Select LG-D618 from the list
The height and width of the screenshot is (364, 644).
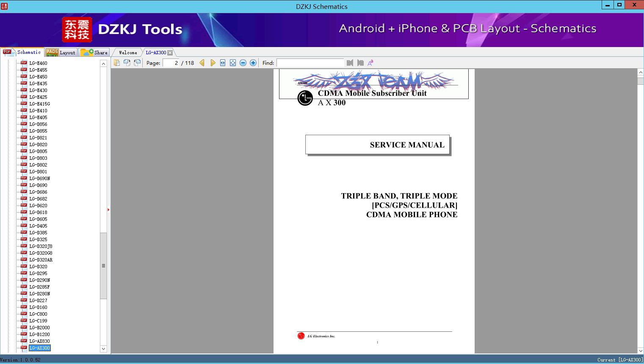pyautogui.click(x=38, y=212)
